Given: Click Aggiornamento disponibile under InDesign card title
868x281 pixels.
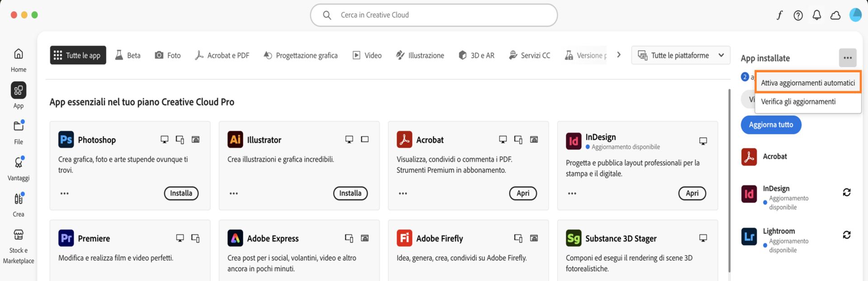Looking at the screenshot, I should 626,147.
